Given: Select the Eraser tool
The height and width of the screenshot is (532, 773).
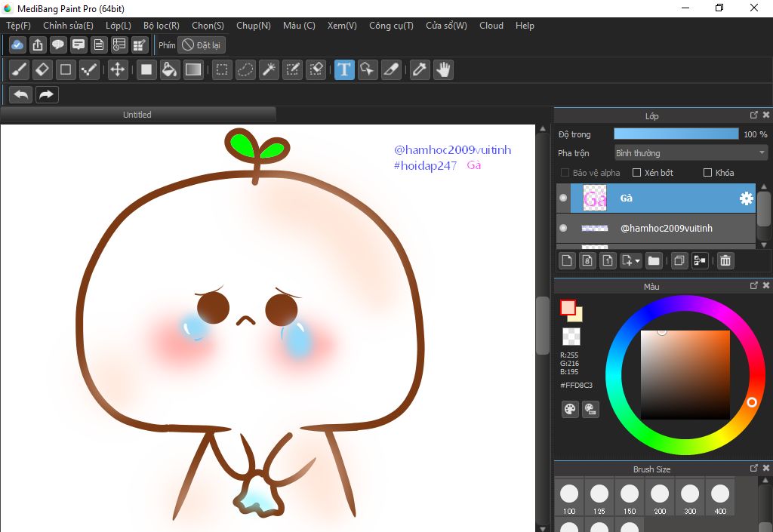Looking at the screenshot, I should (x=42, y=69).
